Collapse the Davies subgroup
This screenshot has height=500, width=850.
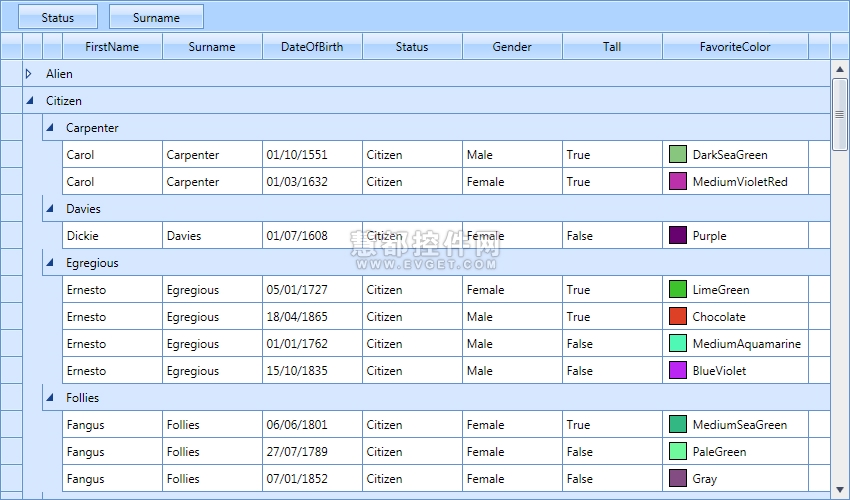click(50, 208)
